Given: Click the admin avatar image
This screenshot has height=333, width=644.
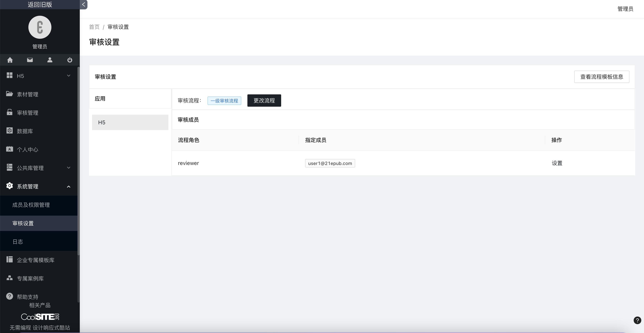Looking at the screenshot, I should tap(40, 27).
